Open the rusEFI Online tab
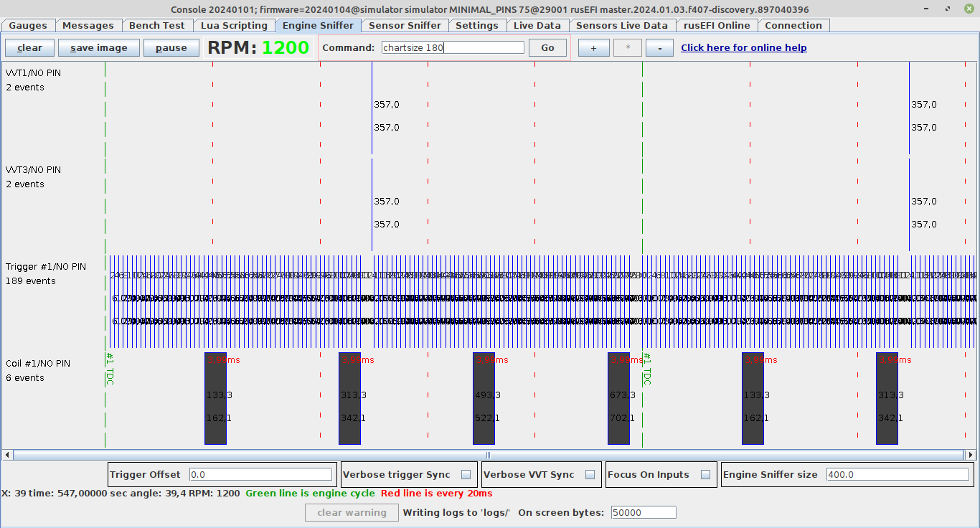 pyautogui.click(x=717, y=25)
